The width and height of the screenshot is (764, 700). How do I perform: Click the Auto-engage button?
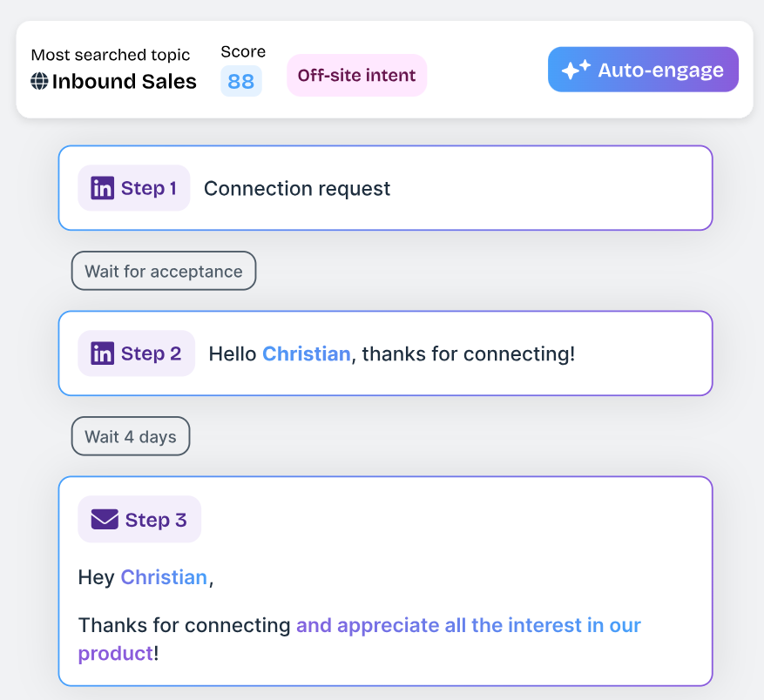tap(643, 70)
